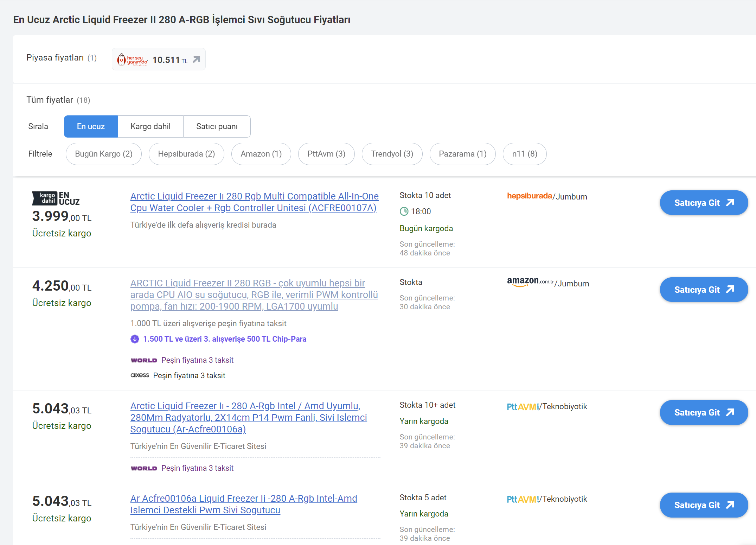Click the Tüm fiyatlar (18) heading
The image size is (756, 545).
click(58, 100)
